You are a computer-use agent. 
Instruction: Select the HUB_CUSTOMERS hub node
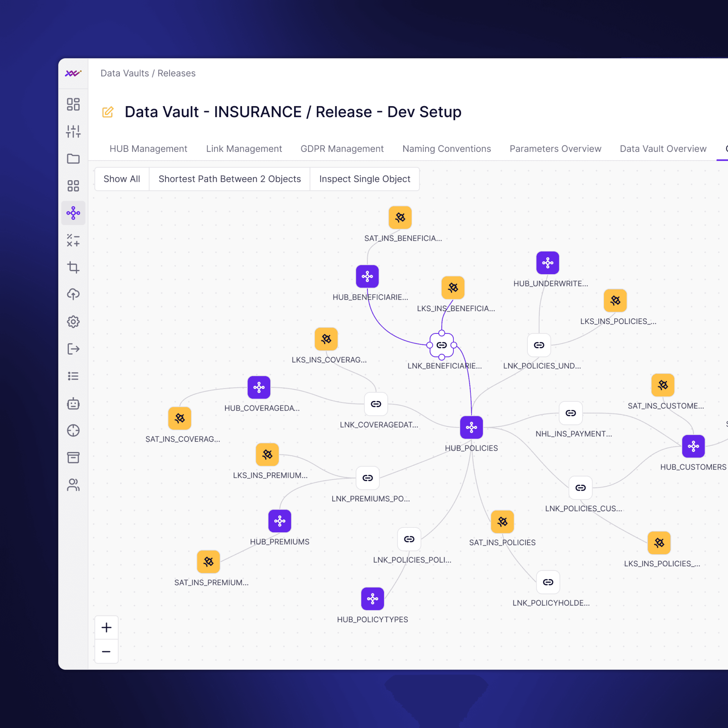point(693,447)
